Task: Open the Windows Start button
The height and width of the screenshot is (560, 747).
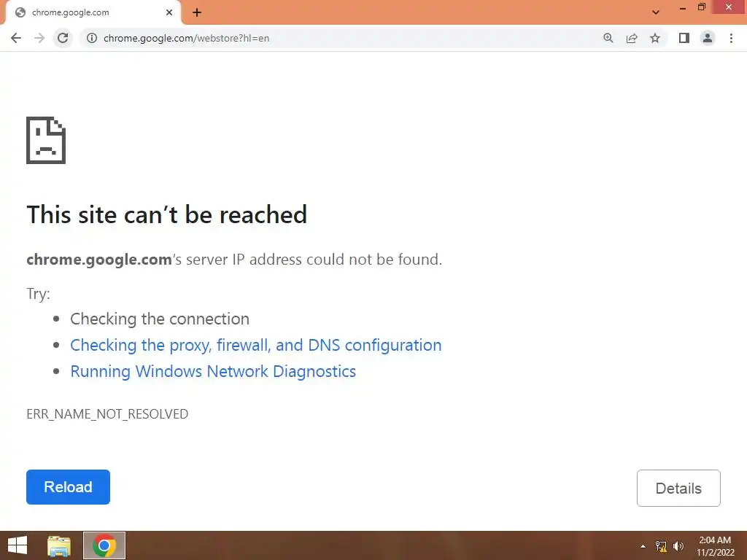Action: point(18,545)
